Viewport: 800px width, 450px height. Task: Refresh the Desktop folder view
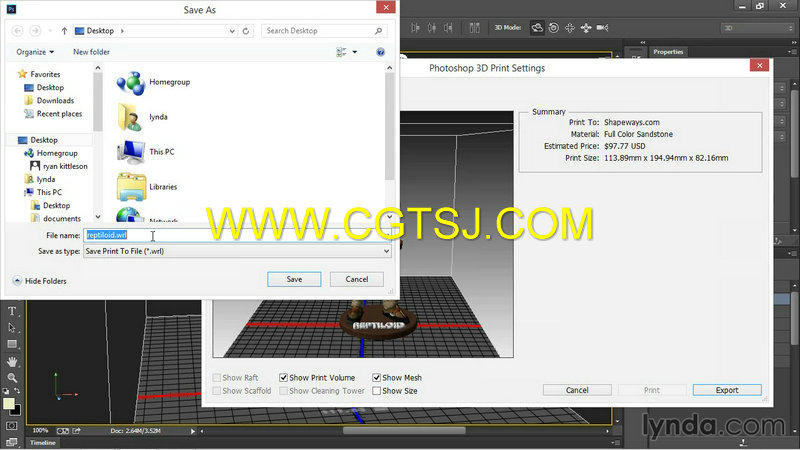(246, 31)
